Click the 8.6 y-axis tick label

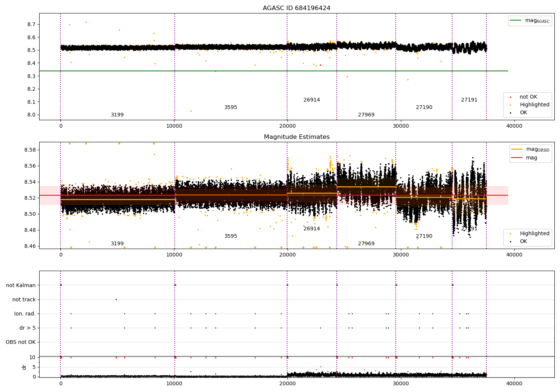tap(31, 37)
